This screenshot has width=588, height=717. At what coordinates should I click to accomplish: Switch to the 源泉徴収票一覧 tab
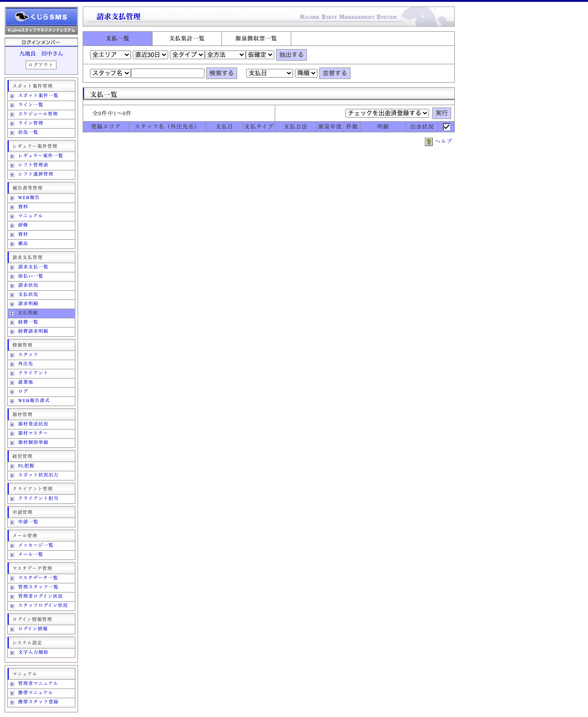[x=256, y=38]
